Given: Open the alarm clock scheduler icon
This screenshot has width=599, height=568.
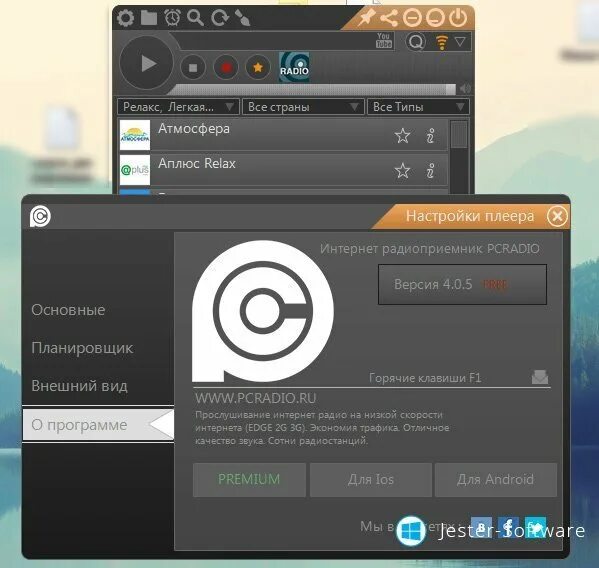Looking at the screenshot, I should (x=172, y=18).
